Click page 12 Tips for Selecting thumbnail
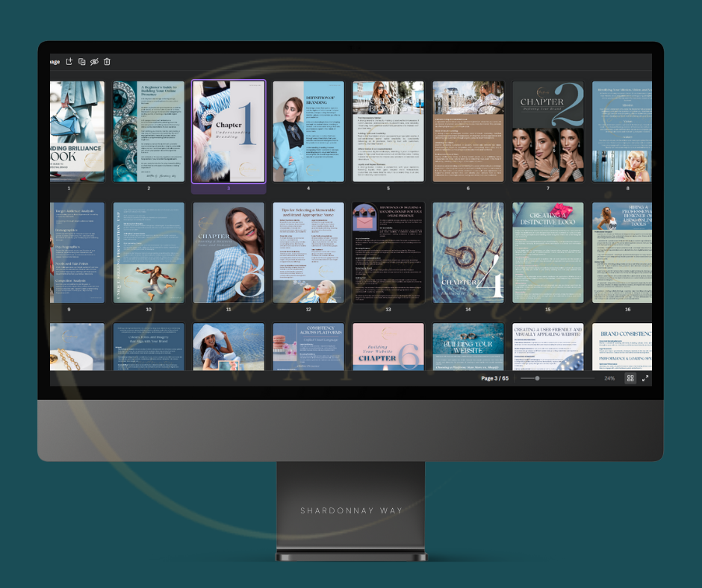This screenshot has width=702, height=588. [x=308, y=252]
